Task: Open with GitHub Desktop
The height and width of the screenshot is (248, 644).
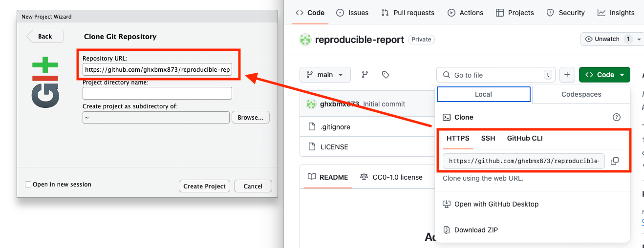Action: tap(496, 204)
